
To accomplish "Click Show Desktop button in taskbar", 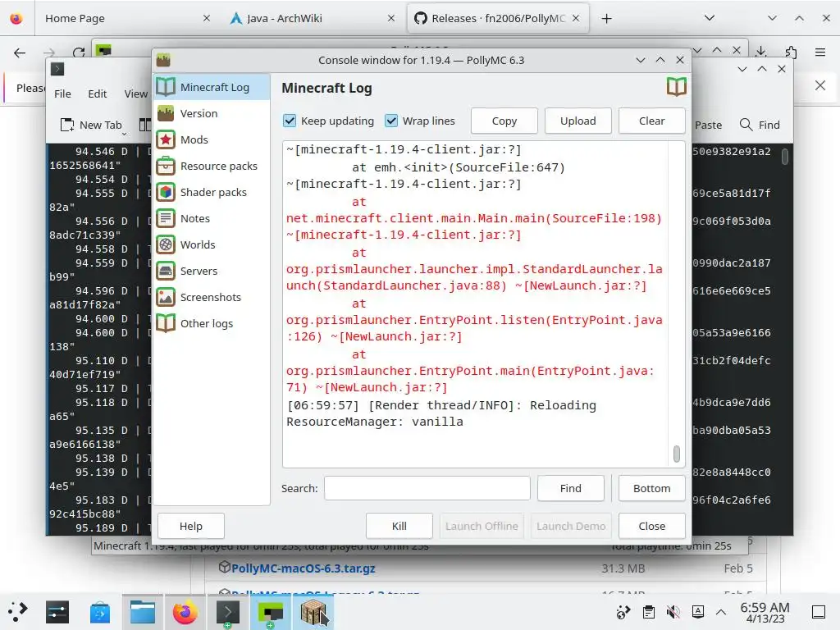I will coord(819,612).
